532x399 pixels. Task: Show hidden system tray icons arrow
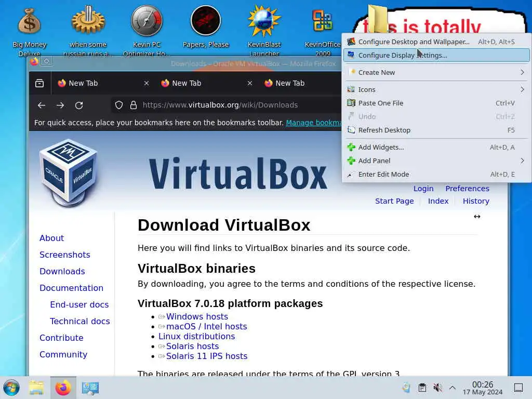click(x=453, y=388)
